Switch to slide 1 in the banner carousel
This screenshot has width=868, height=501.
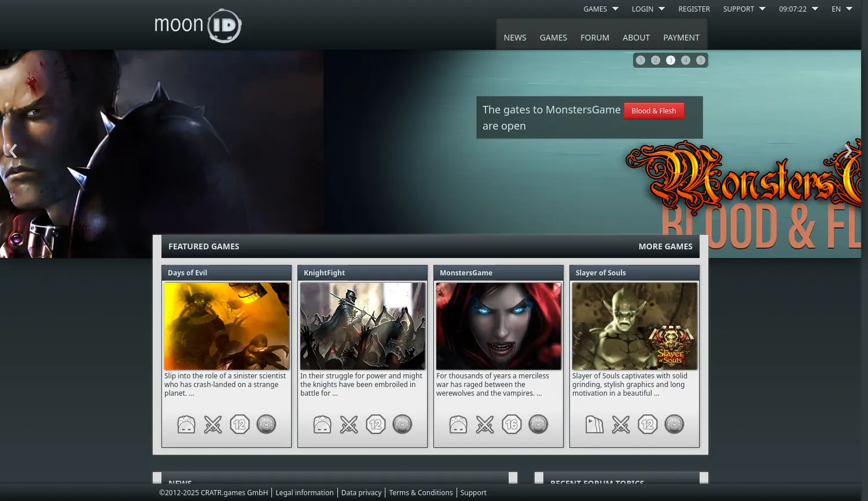[641, 60]
